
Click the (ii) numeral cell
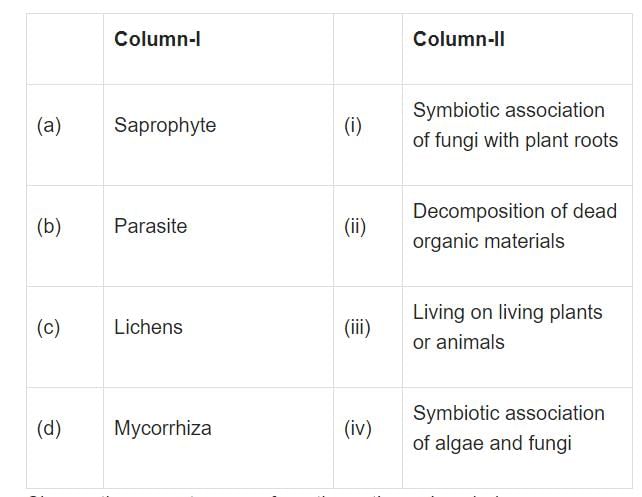pyautogui.click(x=368, y=236)
